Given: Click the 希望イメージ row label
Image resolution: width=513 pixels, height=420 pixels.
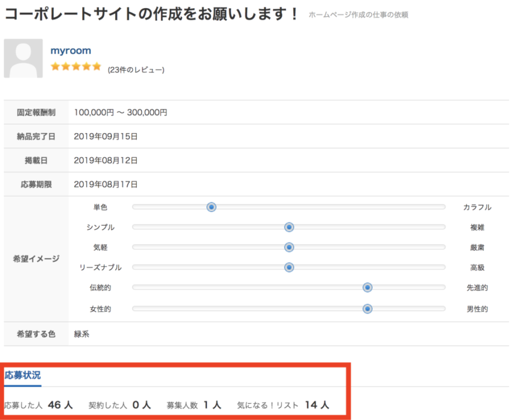Looking at the screenshot, I should (36, 259).
